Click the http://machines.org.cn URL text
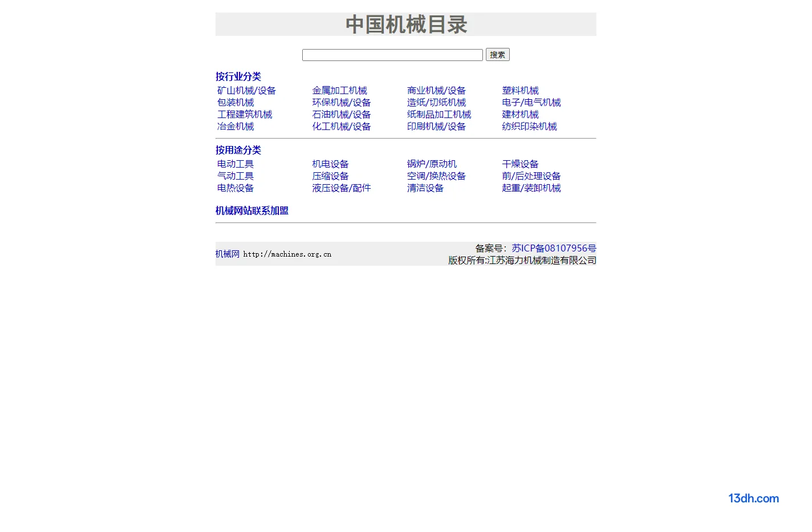812x532 pixels. tap(287, 254)
